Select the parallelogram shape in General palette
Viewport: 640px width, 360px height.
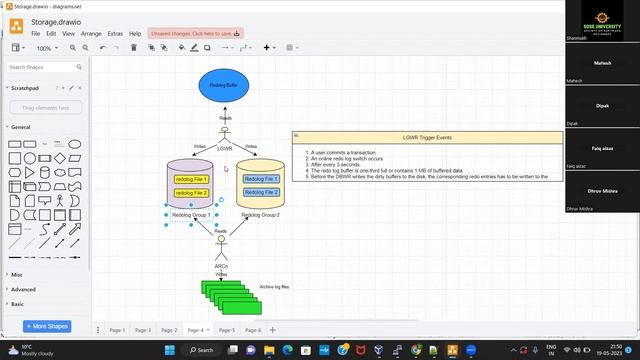pos(75,158)
